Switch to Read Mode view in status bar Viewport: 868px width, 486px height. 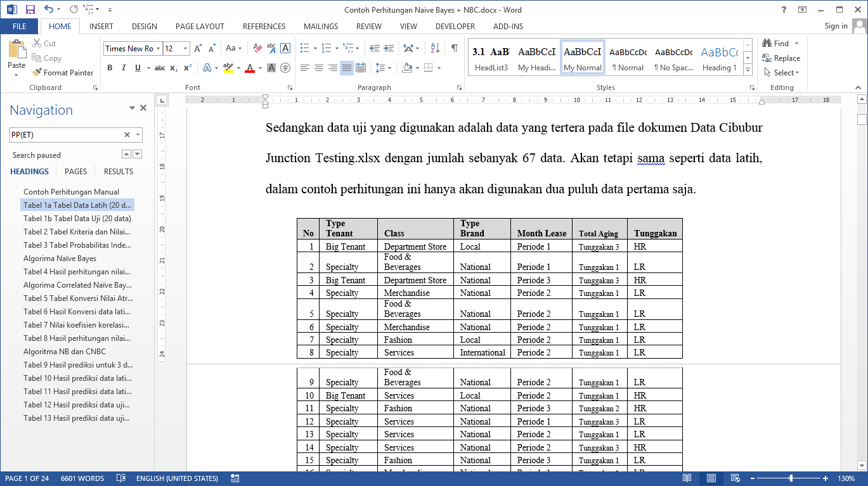tap(687, 478)
